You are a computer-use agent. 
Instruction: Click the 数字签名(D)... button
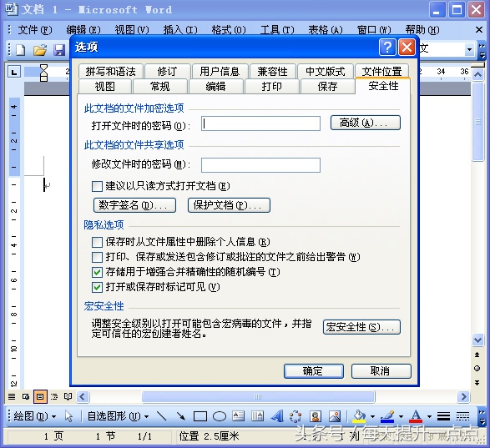[x=134, y=205]
